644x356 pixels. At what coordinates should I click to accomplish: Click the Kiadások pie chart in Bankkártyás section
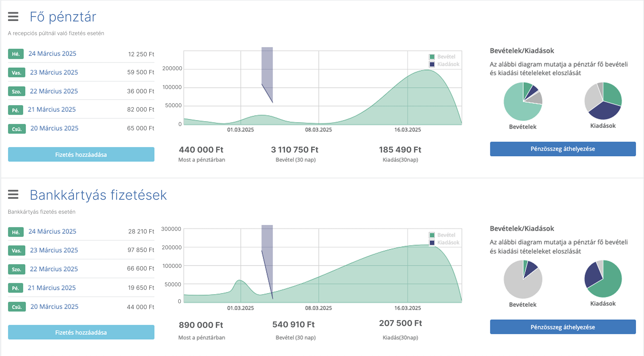coord(603,279)
